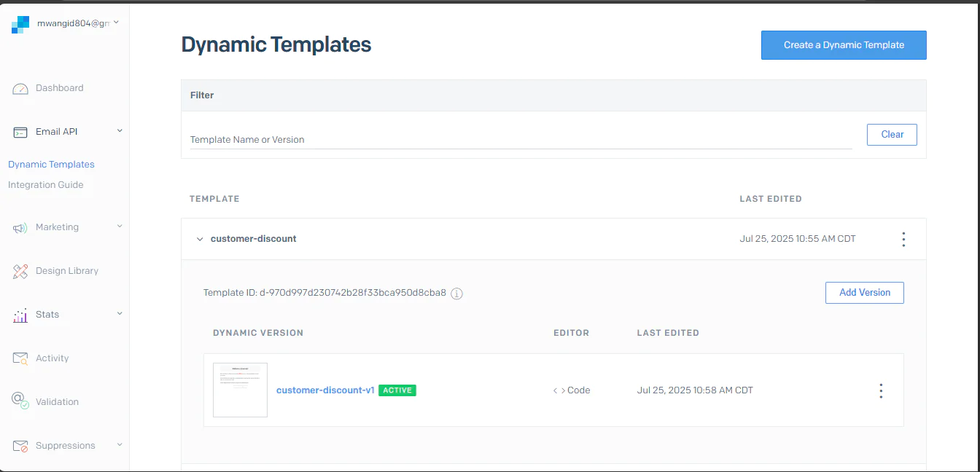The image size is (980, 472).
Task: Click Create a Dynamic Template
Action: point(844,44)
